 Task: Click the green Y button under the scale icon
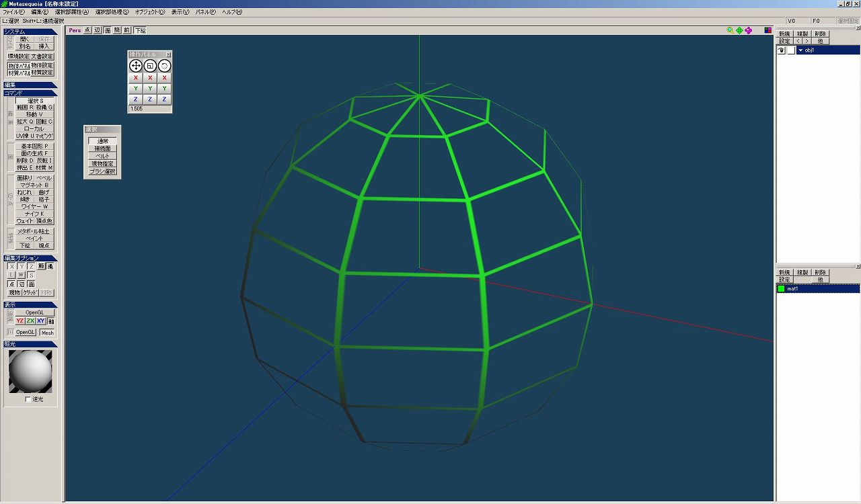click(x=150, y=89)
